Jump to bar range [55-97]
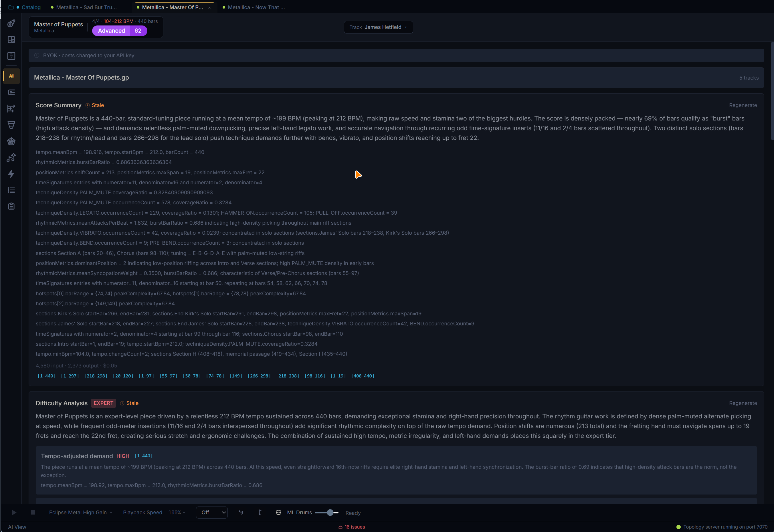This screenshot has height=532, width=774. point(168,376)
